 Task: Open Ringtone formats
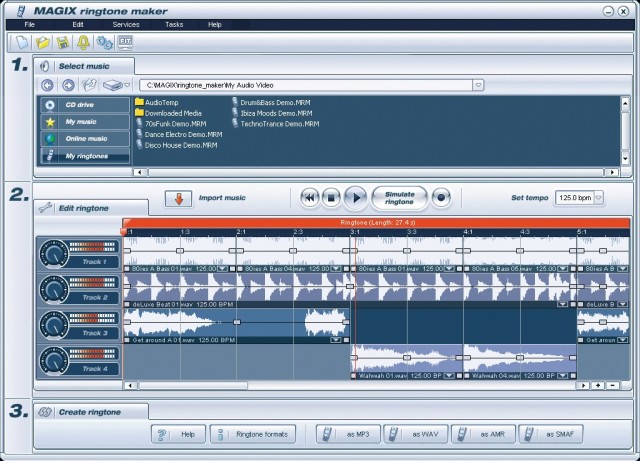point(253,434)
